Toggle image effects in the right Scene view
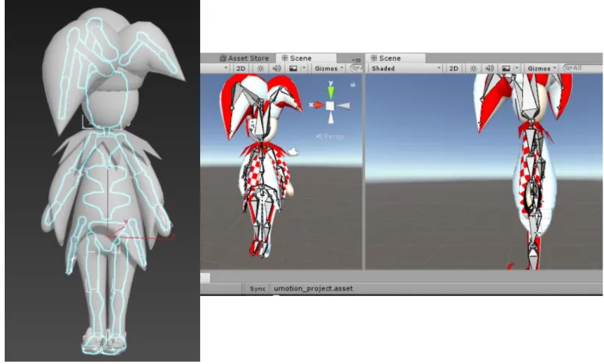Viewport: 604px width, 364px height. [506, 69]
